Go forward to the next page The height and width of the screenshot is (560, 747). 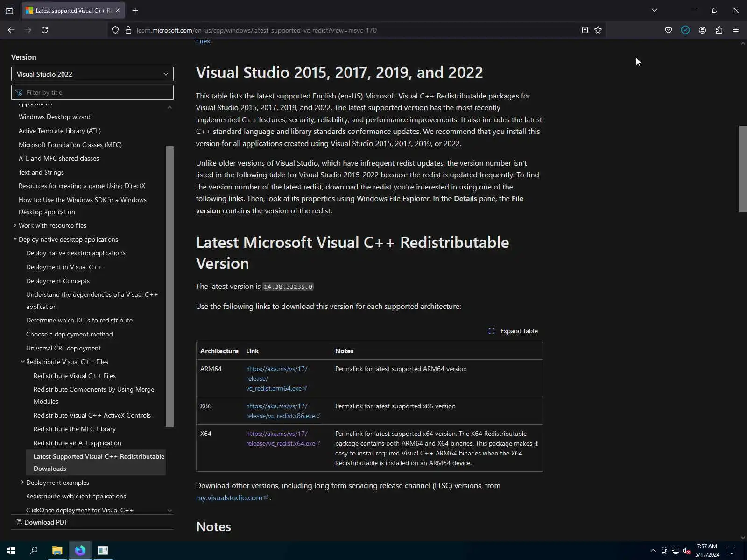coord(28,30)
